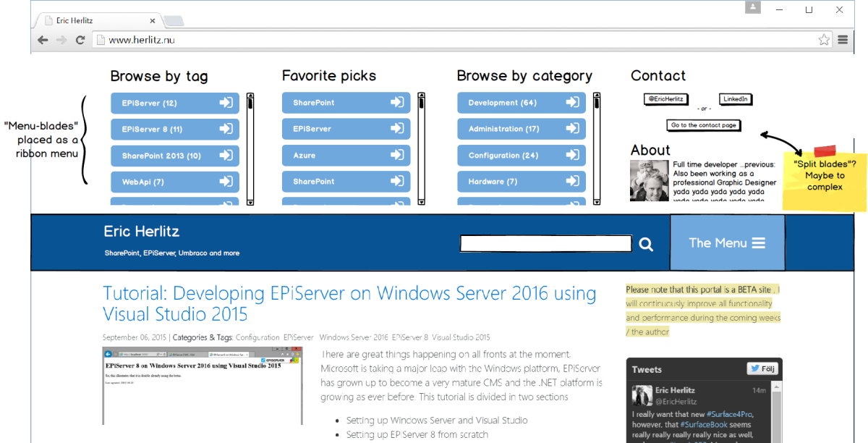Reload the page with browser refresh icon
The width and height of the screenshot is (868, 443).
[80, 40]
